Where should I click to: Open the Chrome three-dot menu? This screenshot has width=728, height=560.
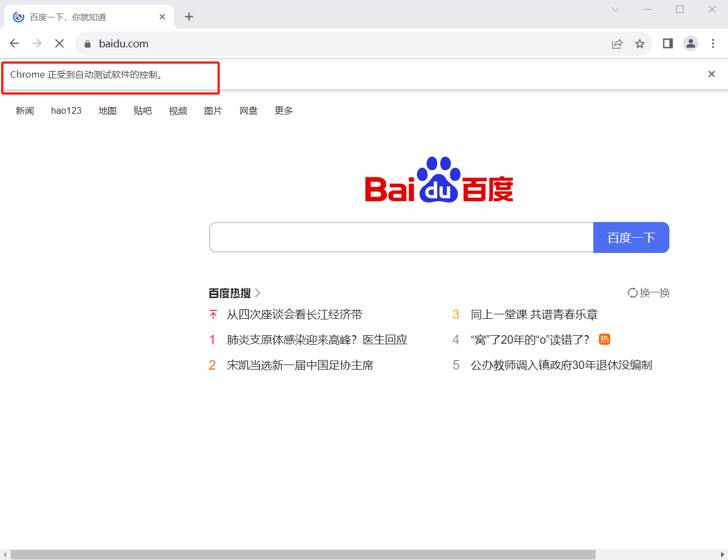point(713,43)
